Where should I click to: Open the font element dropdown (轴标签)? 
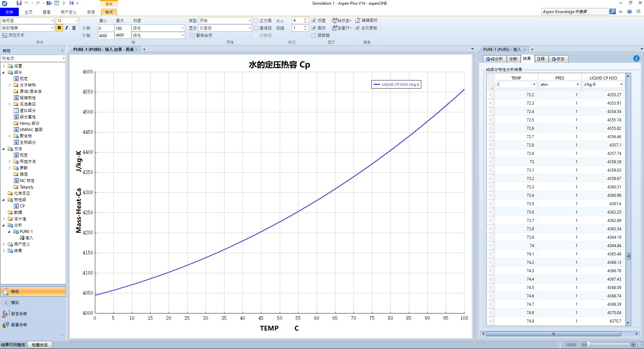(52, 20)
